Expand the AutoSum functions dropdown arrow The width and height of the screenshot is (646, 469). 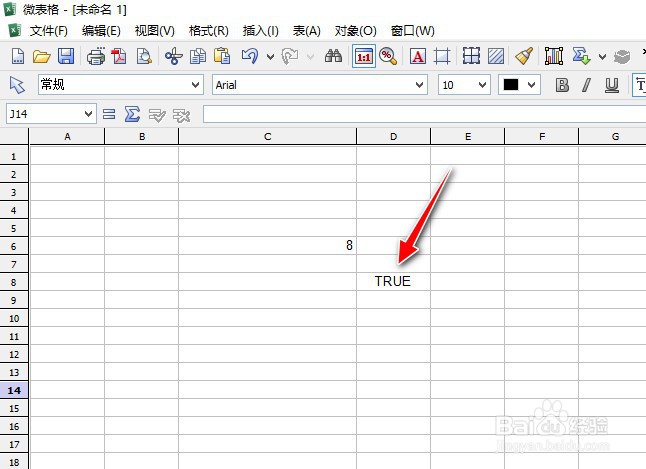click(602, 56)
